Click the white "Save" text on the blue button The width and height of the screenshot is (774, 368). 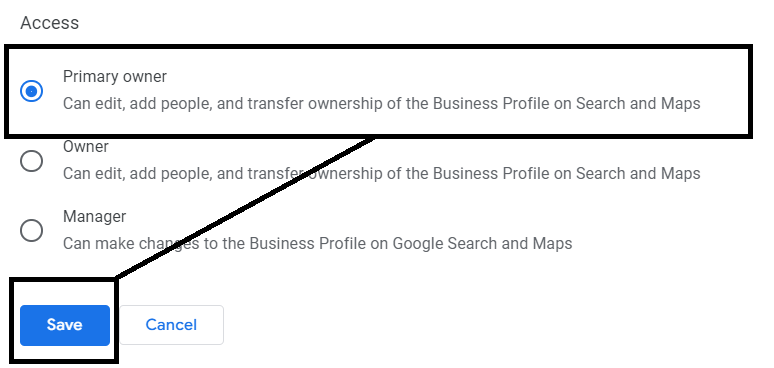(x=65, y=325)
